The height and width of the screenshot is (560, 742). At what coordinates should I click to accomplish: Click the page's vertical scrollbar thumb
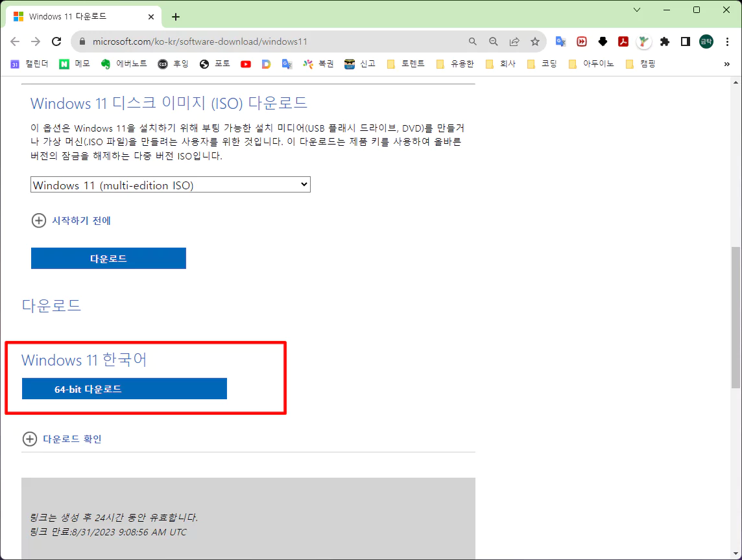(x=736, y=317)
